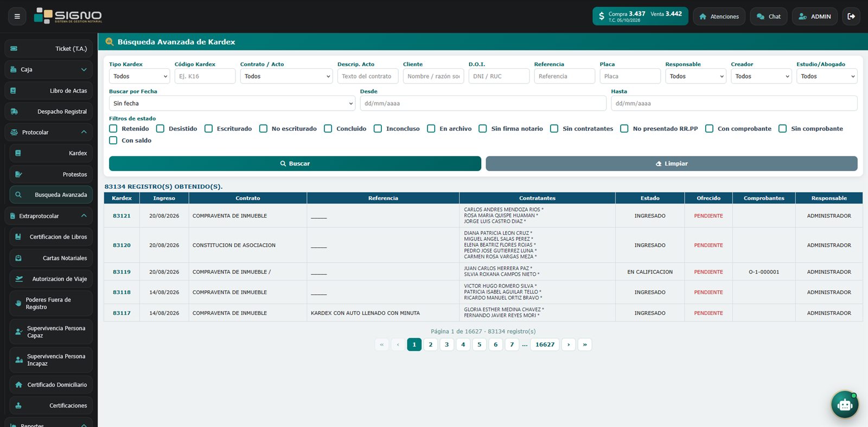Open Kardex record 83121
The width and height of the screenshot is (868, 427).
(122, 216)
